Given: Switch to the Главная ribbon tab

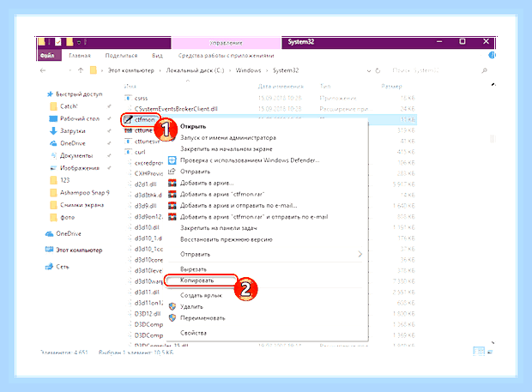Looking at the screenshot, I should pos(80,55).
